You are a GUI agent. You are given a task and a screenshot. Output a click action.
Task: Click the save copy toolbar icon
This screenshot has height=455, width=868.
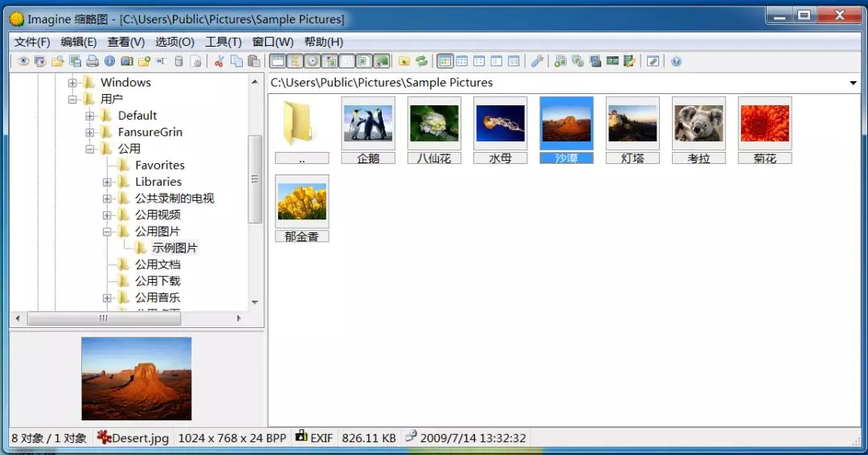click(x=75, y=61)
